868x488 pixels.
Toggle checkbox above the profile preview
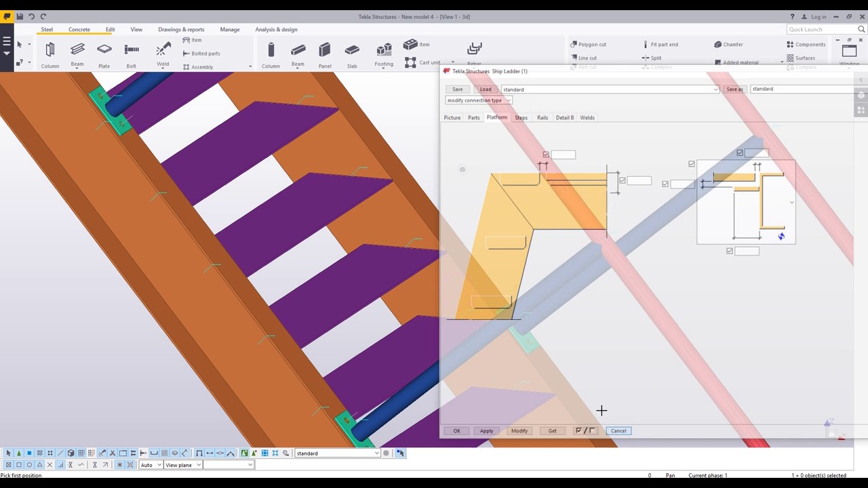coord(740,152)
